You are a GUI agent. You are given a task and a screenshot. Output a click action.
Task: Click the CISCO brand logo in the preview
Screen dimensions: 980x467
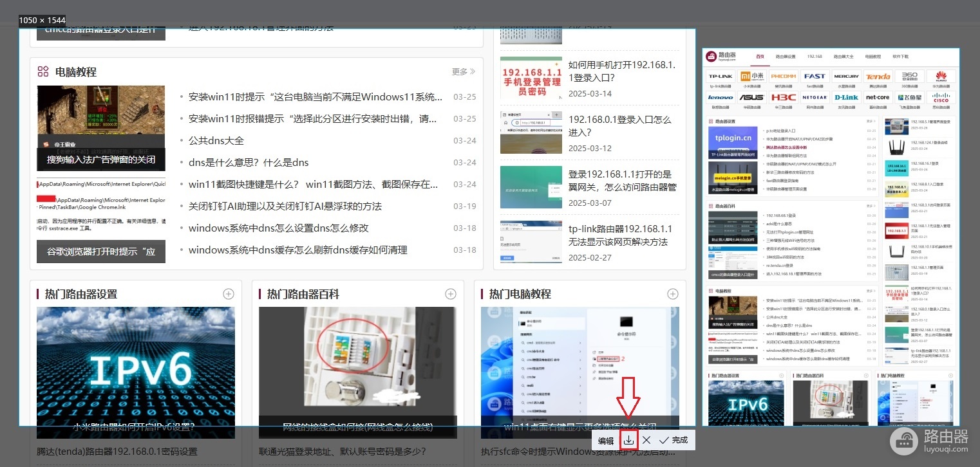coord(941,98)
